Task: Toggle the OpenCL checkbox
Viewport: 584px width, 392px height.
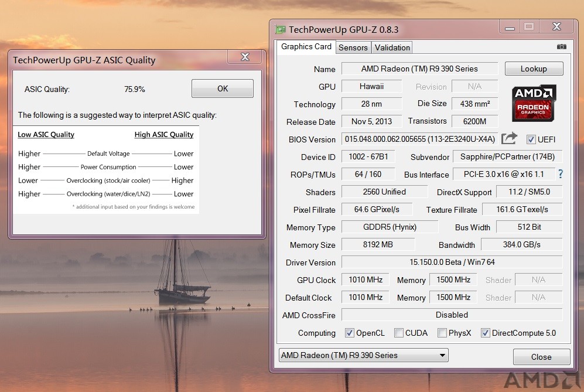Action: (x=349, y=333)
